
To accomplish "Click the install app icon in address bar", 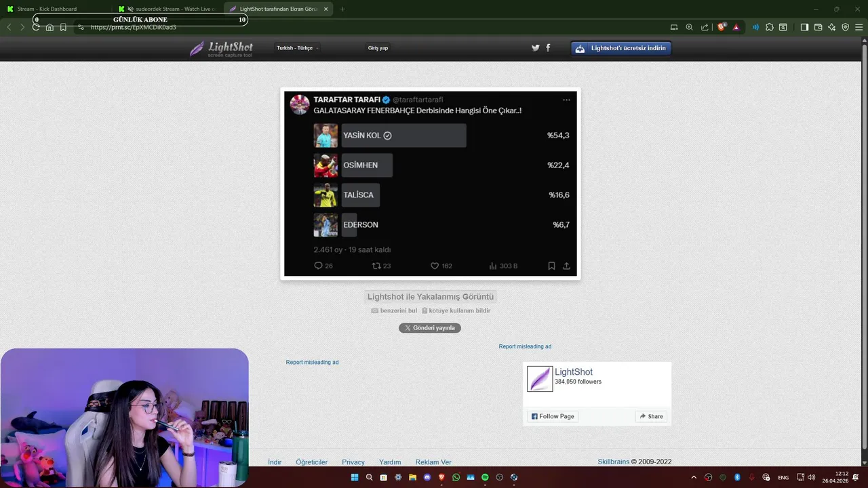I will tap(674, 27).
